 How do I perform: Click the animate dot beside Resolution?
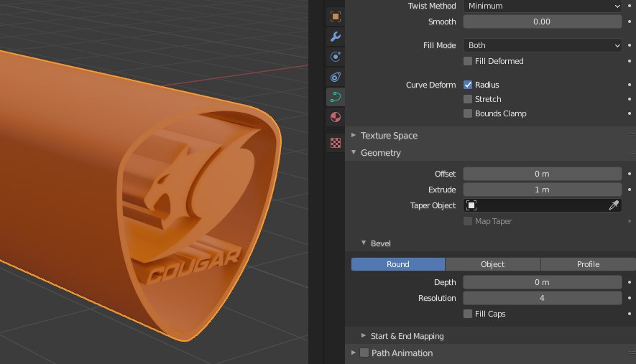coord(630,298)
